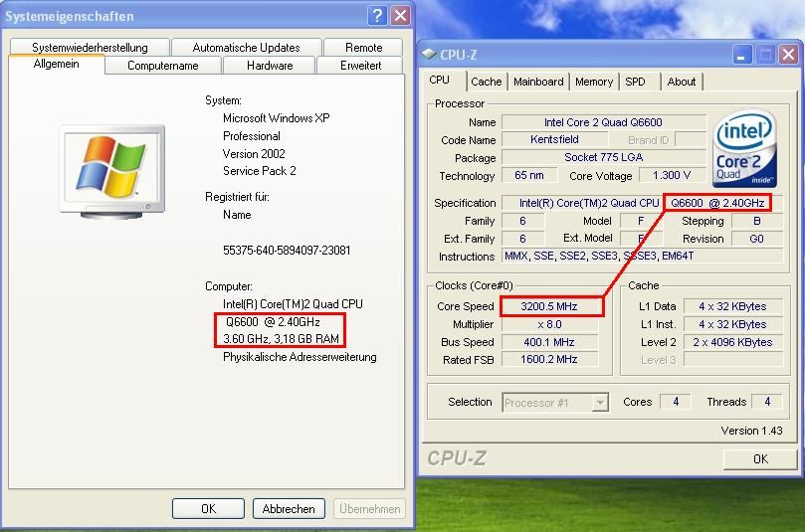This screenshot has height=532, width=805.
Task: Select the CPU tab in CPU-Z
Action: (x=440, y=80)
